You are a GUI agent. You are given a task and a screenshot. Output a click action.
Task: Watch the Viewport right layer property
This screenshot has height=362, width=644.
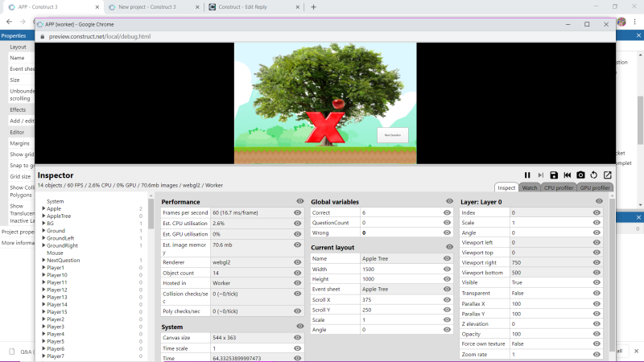pyautogui.click(x=597, y=263)
